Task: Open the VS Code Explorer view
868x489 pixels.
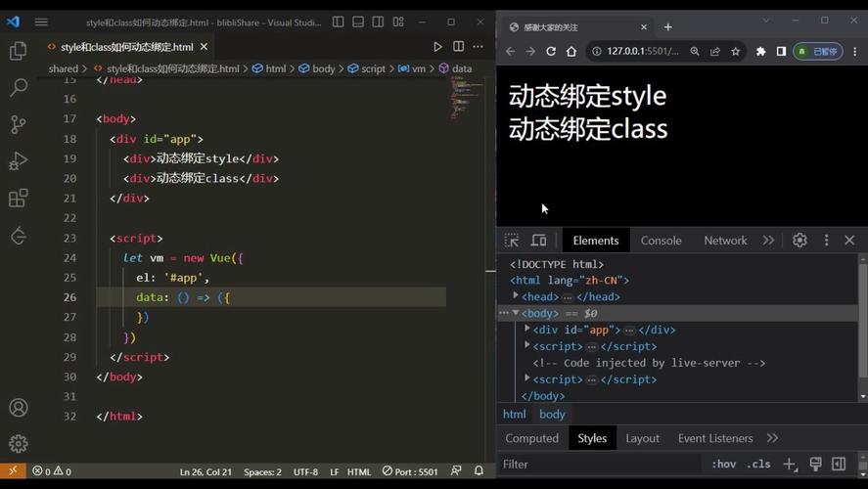Action: (19, 51)
